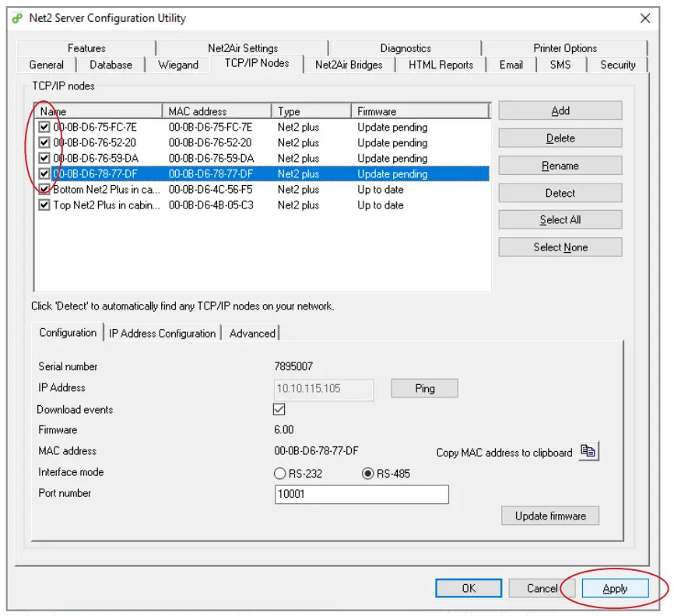Screen dimensions: 674x616
Task: Click the Apply button
Action: (615, 588)
